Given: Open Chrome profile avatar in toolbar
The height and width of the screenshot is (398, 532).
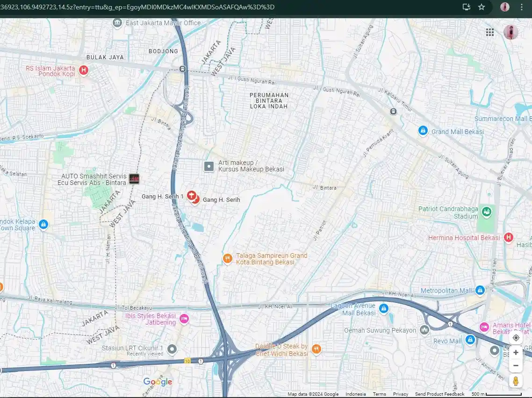Looking at the screenshot, I should 505,7.
